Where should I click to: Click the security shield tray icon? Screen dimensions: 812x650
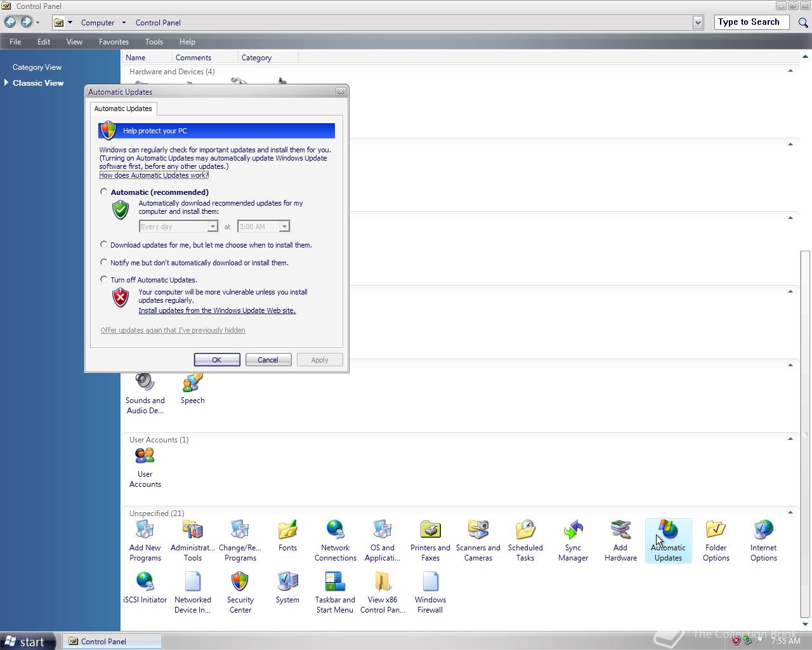coord(736,641)
